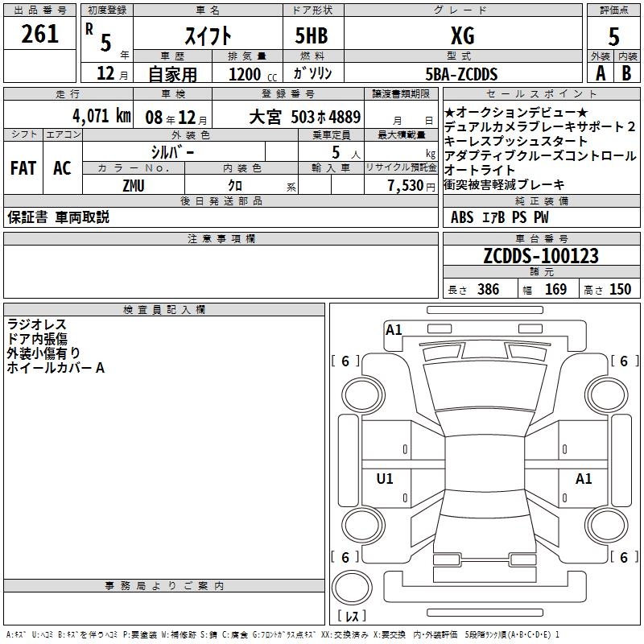Click デュアルカメラブレーキサポート2 line
The width and height of the screenshot is (644, 644).
[539, 126]
